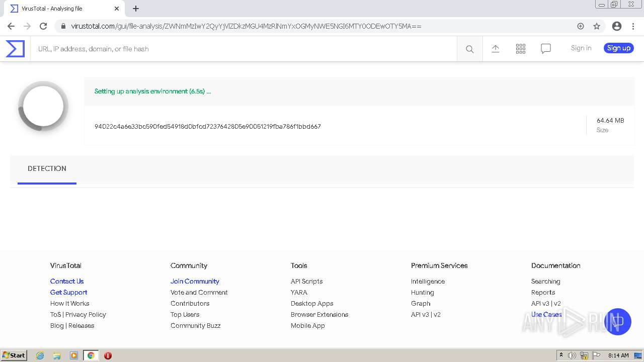The width and height of the screenshot is (644, 362).
Task: Open the Start menu
Action: (14, 355)
